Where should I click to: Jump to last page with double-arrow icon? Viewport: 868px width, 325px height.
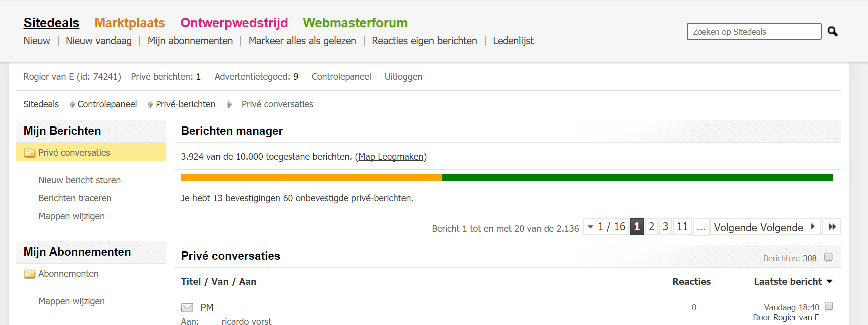pyautogui.click(x=832, y=227)
